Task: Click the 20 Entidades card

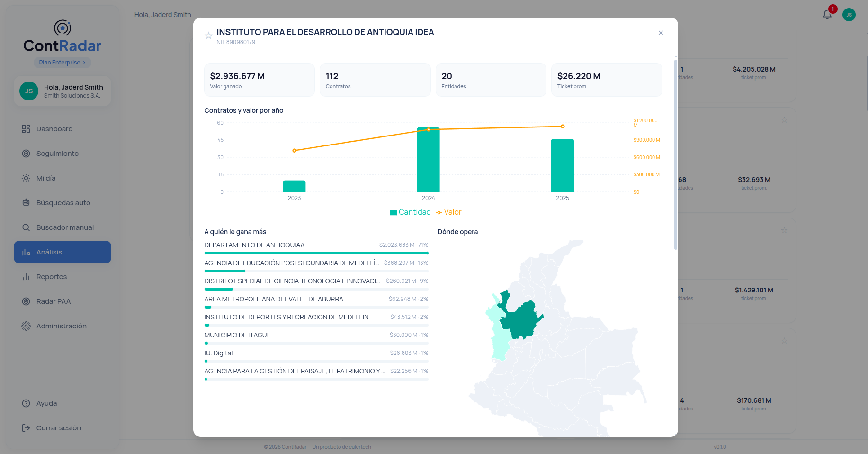Action: point(491,80)
